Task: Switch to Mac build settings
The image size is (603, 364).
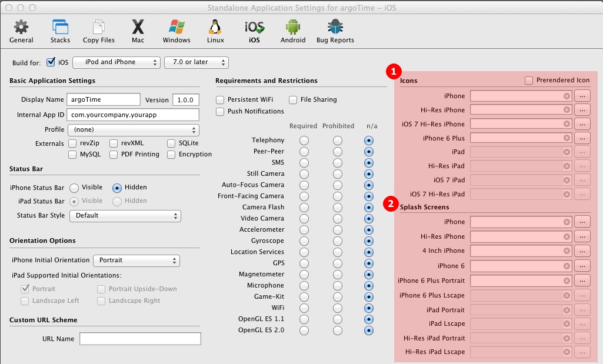Action: [x=138, y=32]
